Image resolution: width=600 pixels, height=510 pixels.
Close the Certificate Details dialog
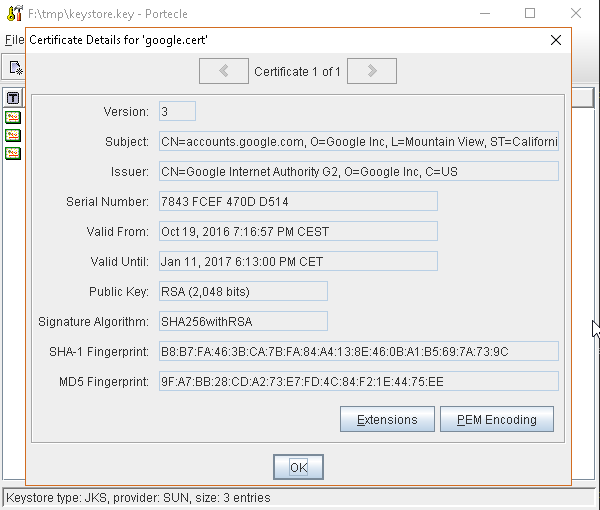click(556, 40)
